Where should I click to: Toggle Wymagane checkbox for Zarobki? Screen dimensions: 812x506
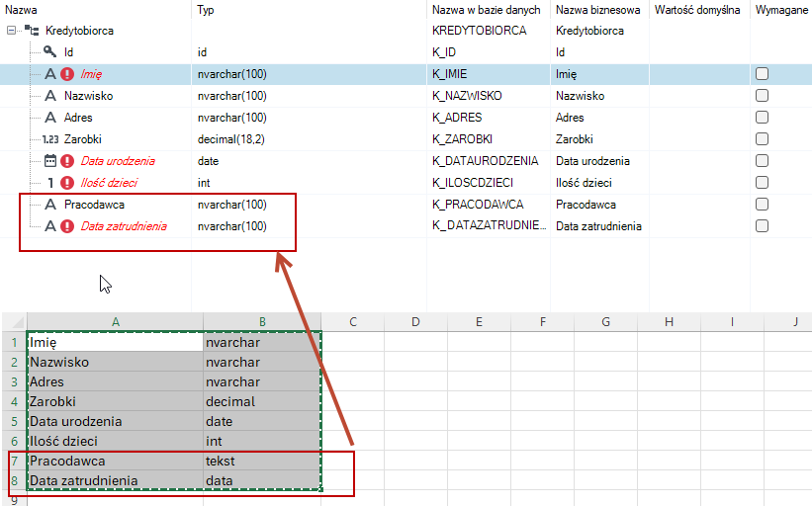762,139
